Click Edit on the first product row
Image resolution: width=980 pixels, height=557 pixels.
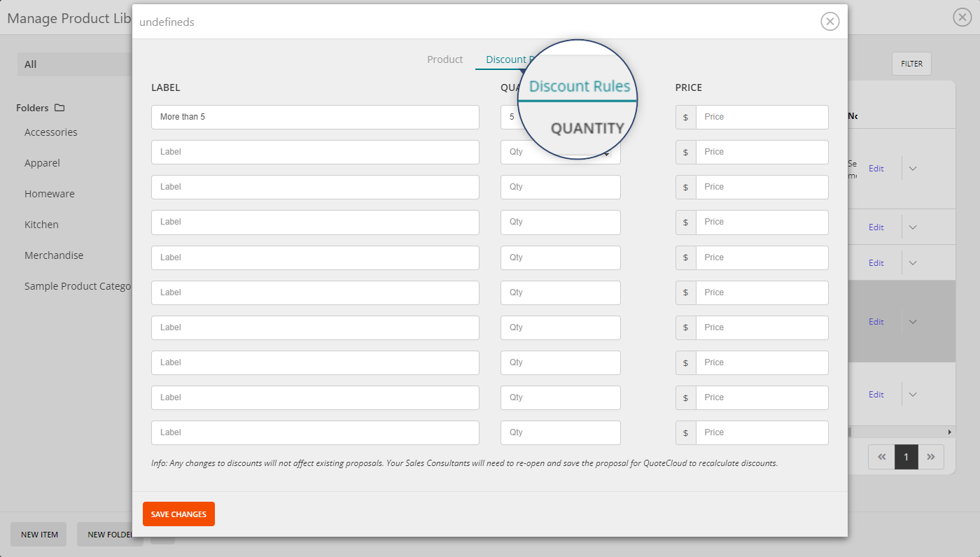[x=876, y=168]
